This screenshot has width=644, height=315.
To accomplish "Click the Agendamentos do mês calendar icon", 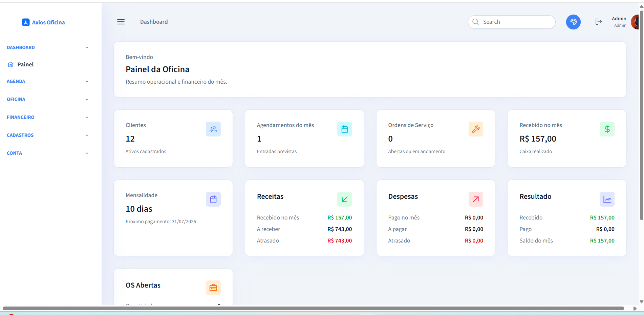I will click(345, 129).
